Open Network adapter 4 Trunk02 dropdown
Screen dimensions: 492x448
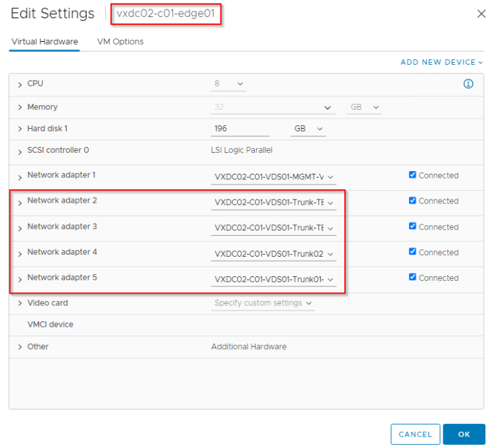[x=274, y=253]
